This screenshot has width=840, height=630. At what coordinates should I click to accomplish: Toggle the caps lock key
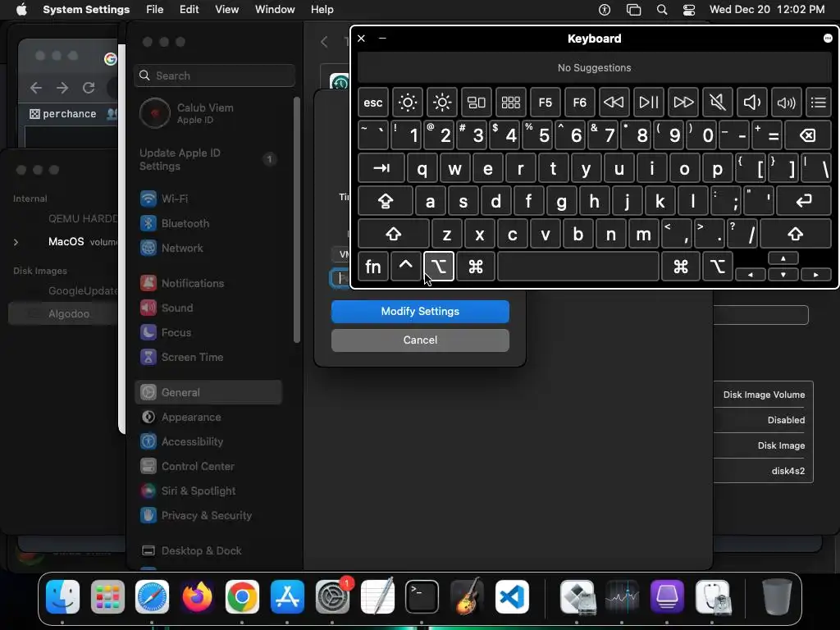coord(386,201)
